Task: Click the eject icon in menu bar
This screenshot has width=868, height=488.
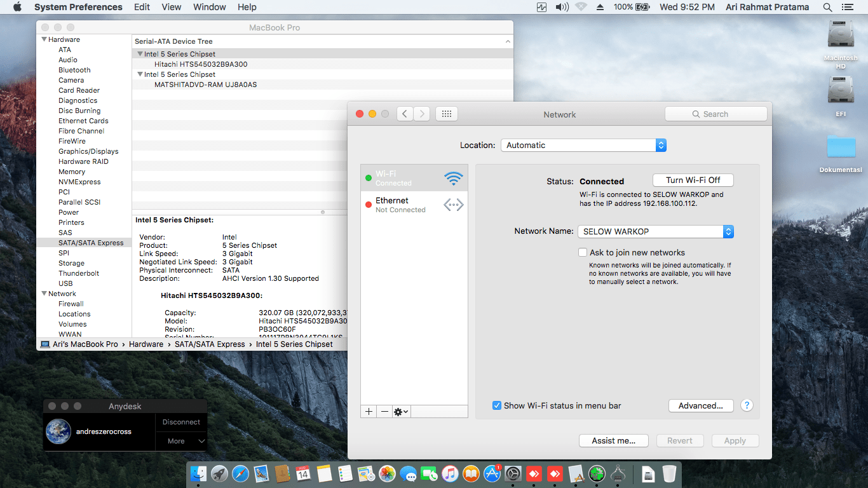Action: (600, 7)
